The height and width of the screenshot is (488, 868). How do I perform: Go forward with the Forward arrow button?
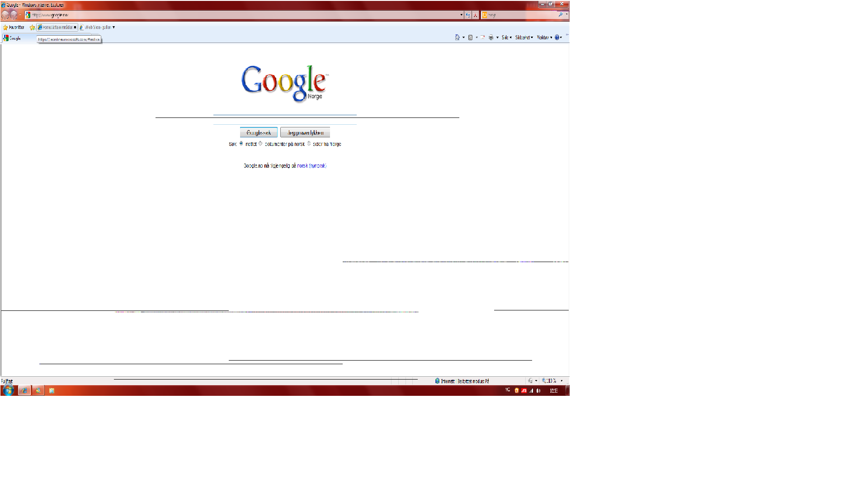point(14,15)
